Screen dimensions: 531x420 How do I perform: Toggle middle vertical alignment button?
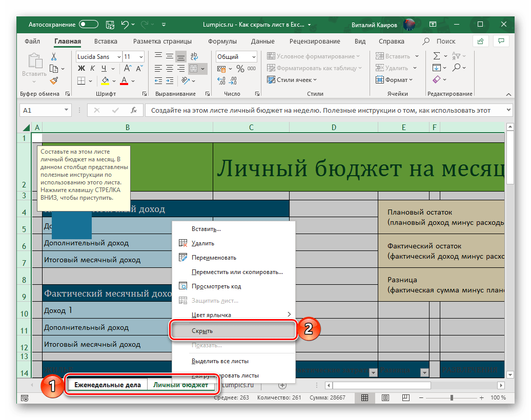point(169,56)
